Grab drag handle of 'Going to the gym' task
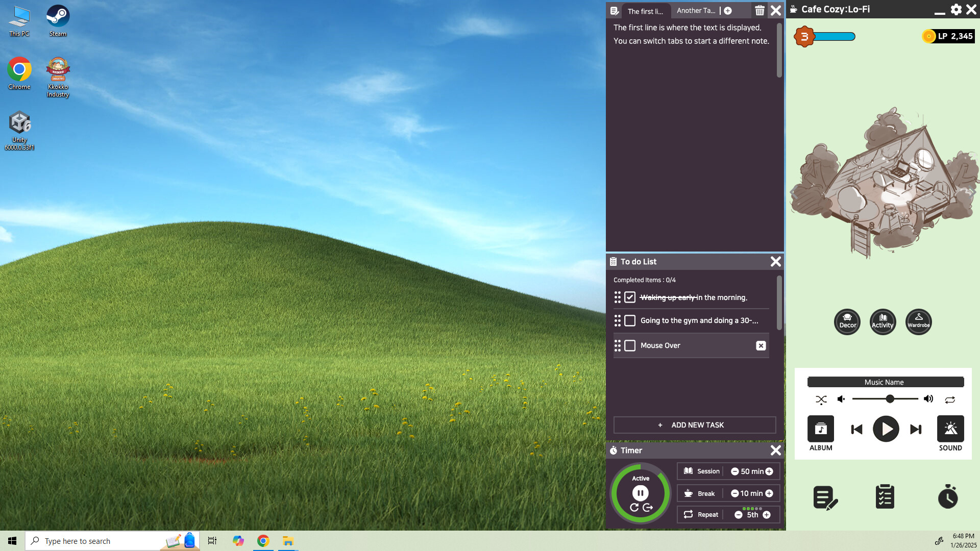 618,320
